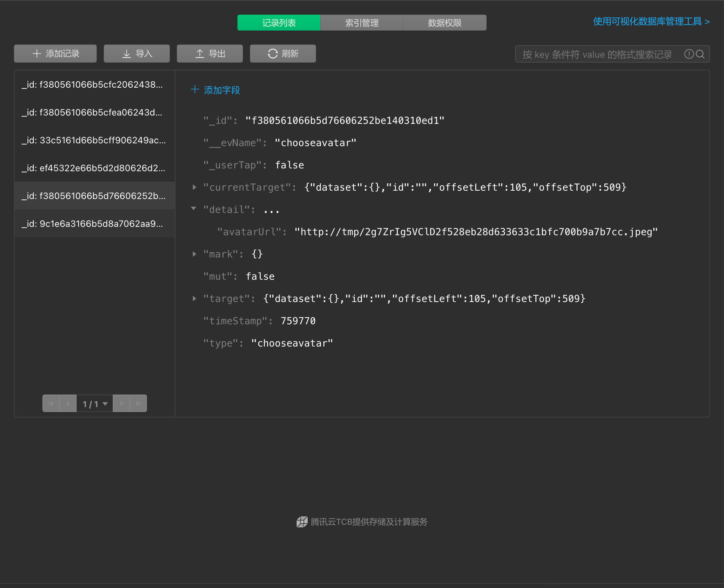This screenshot has width=724, height=588.
Task: Click the search help info icon
Action: point(689,54)
